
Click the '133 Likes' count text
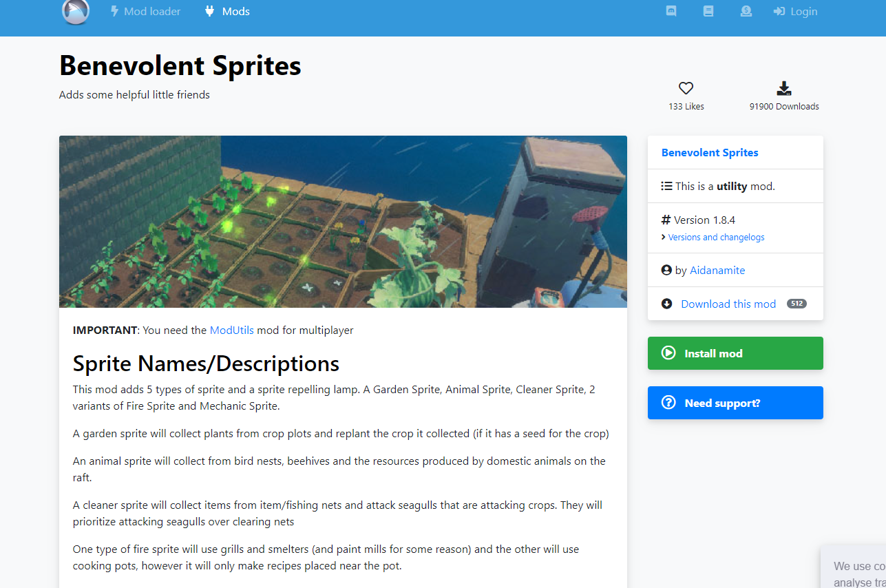point(686,107)
